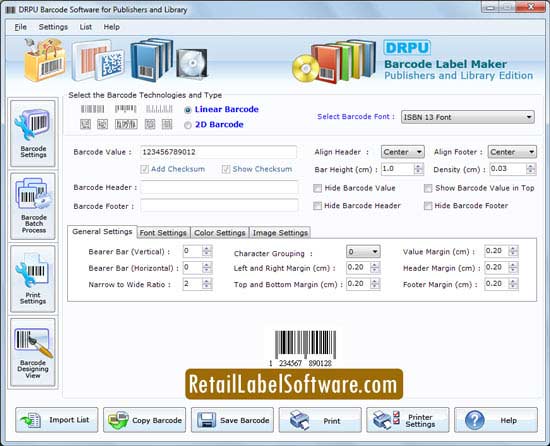Viewport: 550px width, 446px height.
Task: Click the barcode label sheets banner icon
Action: 99,61
